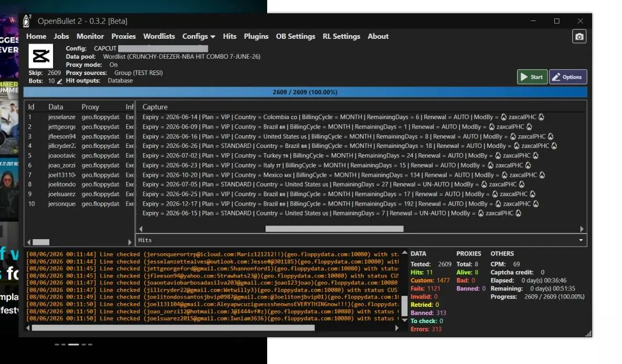
Task: Open OB Settings
Action: click(x=296, y=37)
